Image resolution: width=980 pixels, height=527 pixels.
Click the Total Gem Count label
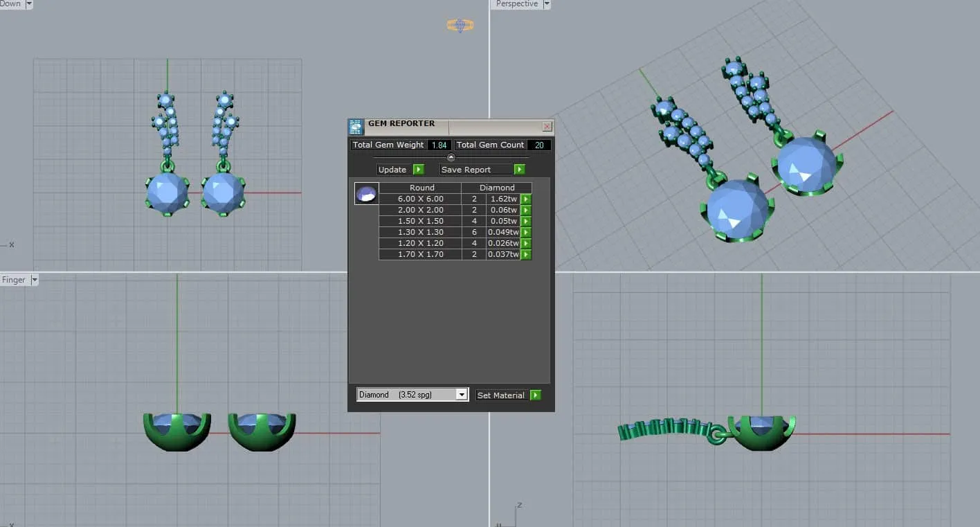tap(490, 145)
